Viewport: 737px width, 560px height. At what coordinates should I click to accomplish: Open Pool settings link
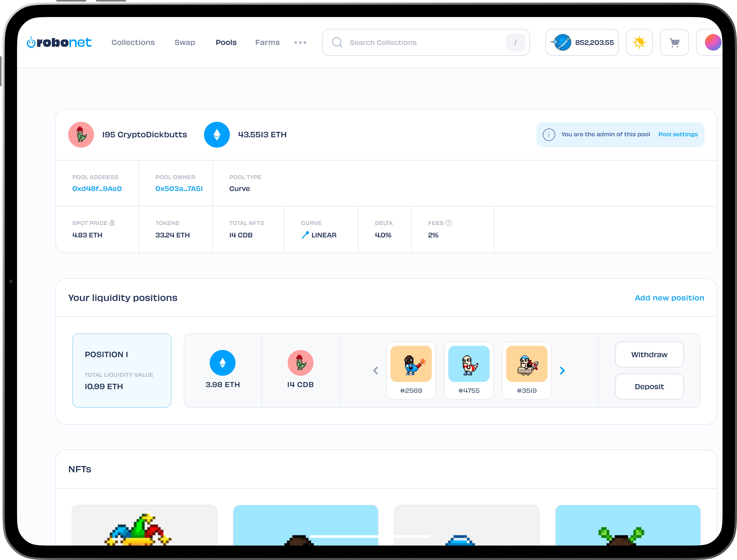[x=678, y=134]
